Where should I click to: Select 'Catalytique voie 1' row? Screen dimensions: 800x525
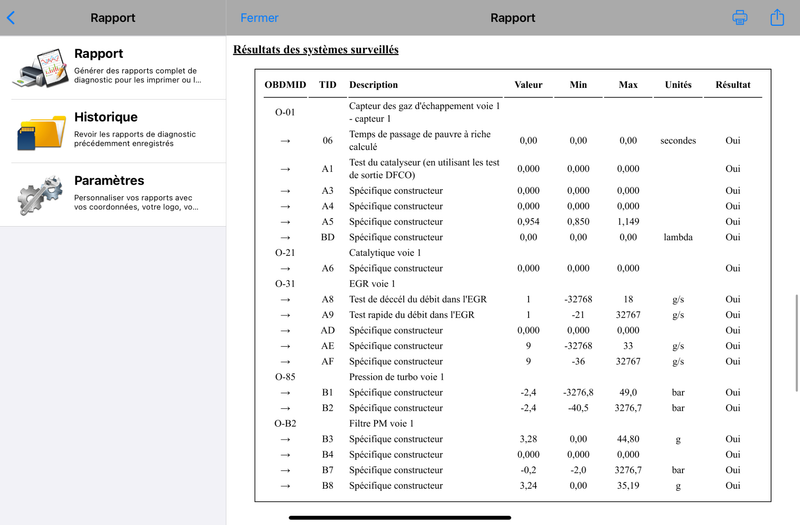click(513, 253)
